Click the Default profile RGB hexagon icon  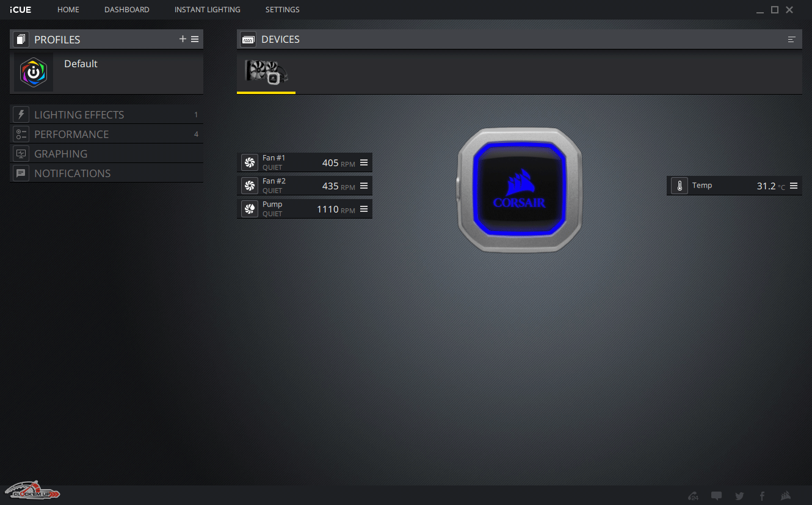(x=34, y=72)
